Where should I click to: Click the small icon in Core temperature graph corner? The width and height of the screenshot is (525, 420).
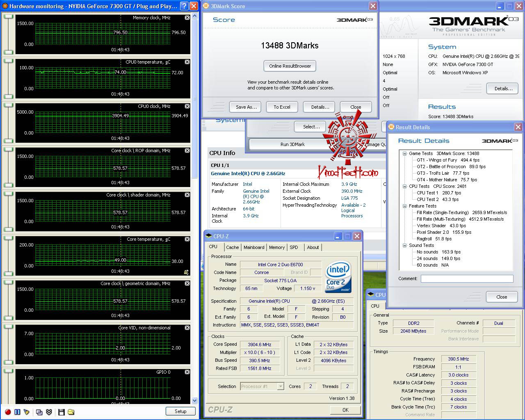click(x=187, y=272)
